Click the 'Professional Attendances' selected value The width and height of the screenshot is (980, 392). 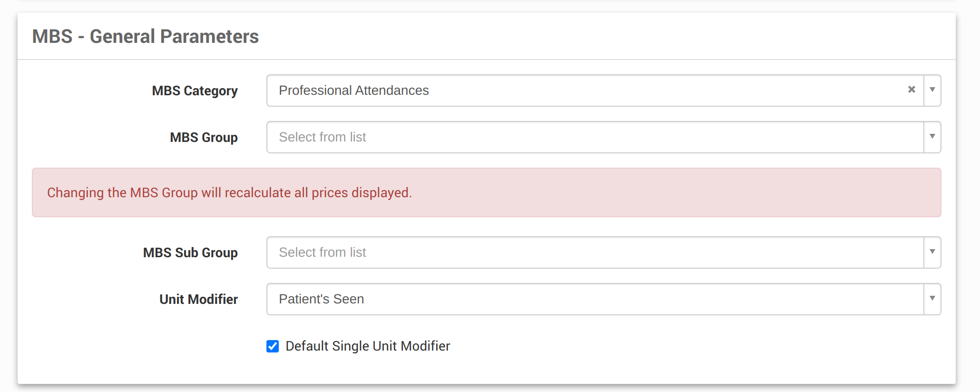[353, 90]
